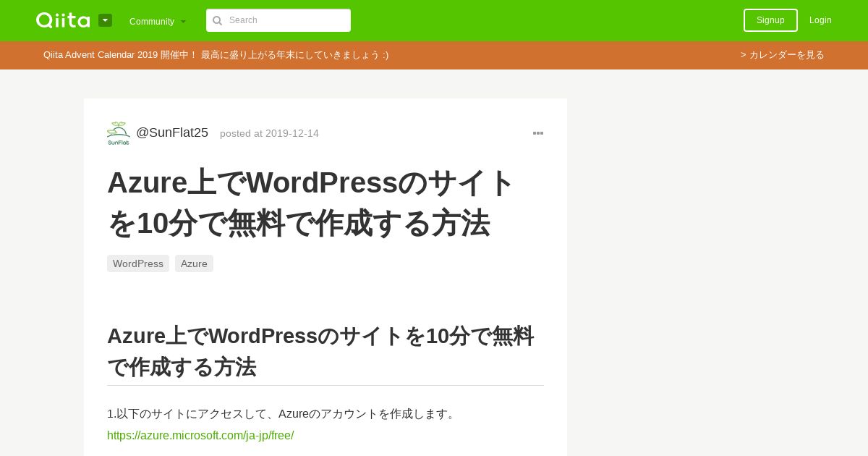Open the Qiita Advent Calendar 2019 banner text

pos(216,55)
